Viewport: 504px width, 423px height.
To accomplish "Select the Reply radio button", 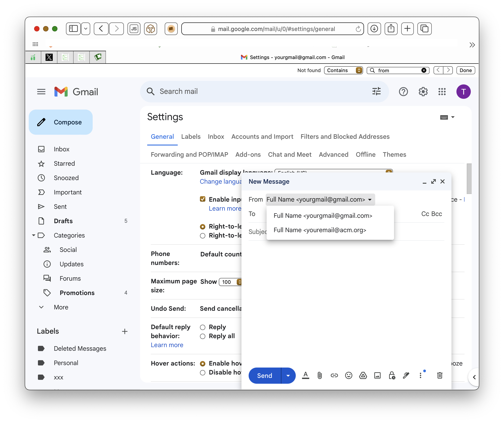I will tap(203, 327).
